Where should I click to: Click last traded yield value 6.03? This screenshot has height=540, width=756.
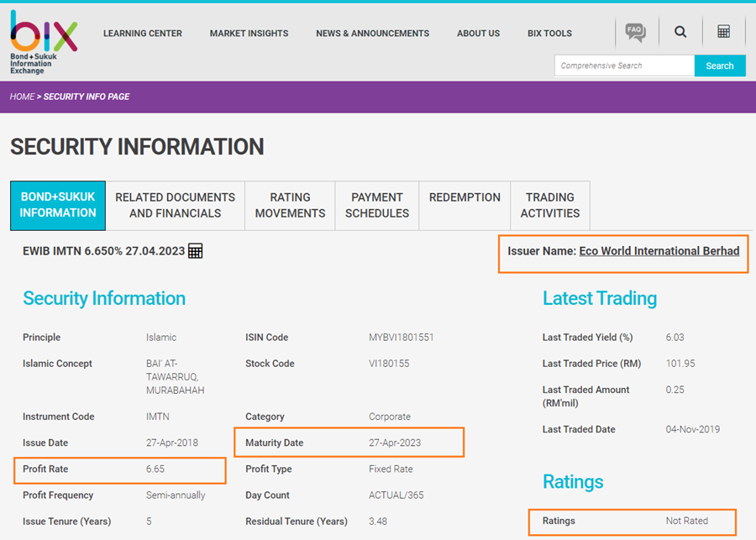675,338
